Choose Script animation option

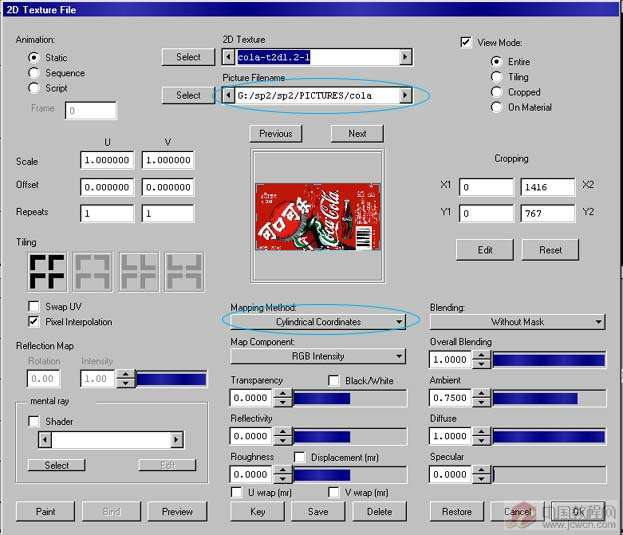click(34, 88)
